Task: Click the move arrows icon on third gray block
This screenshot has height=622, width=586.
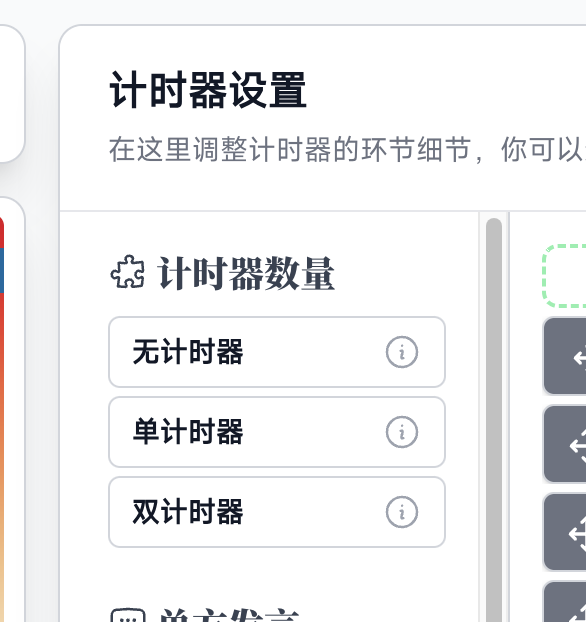Action: point(578,534)
